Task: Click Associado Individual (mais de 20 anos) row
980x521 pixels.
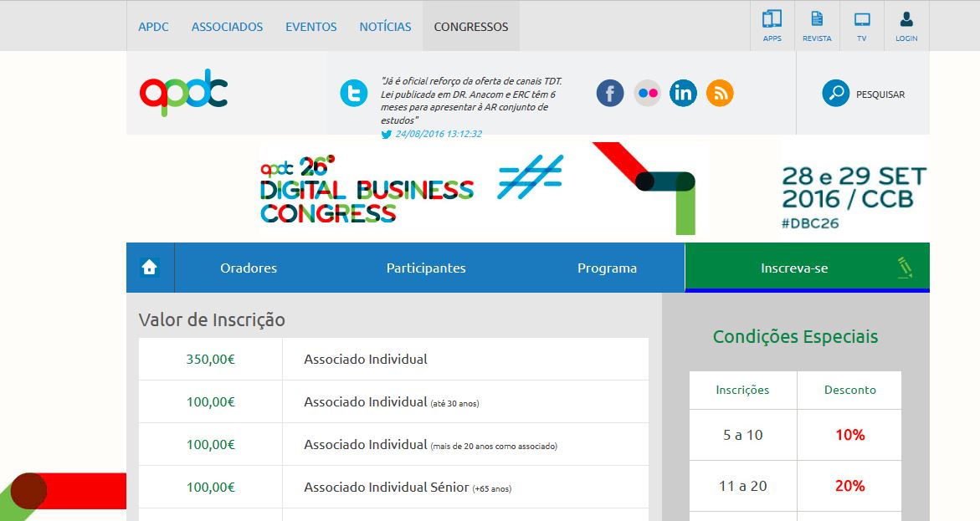Action: pos(430,445)
